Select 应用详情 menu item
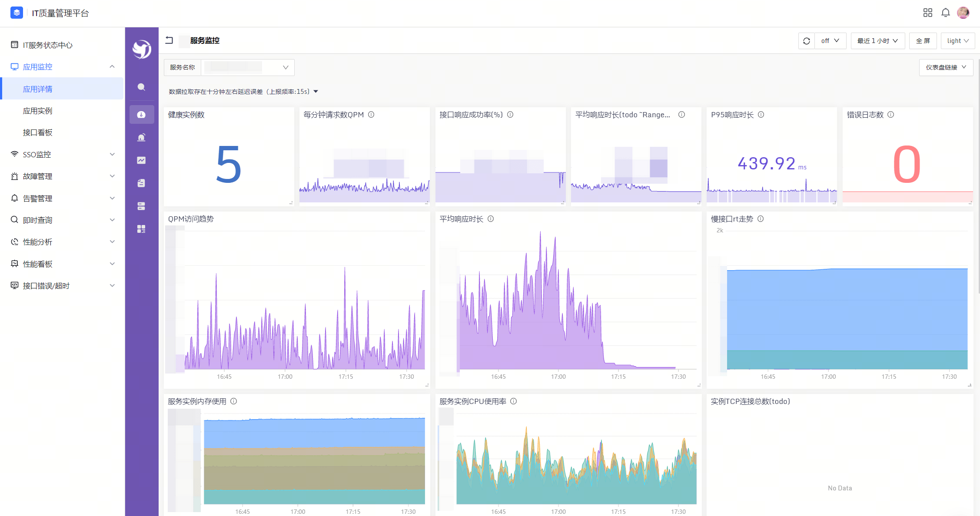Image resolution: width=980 pixels, height=516 pixels. click(x=62, y=89)
